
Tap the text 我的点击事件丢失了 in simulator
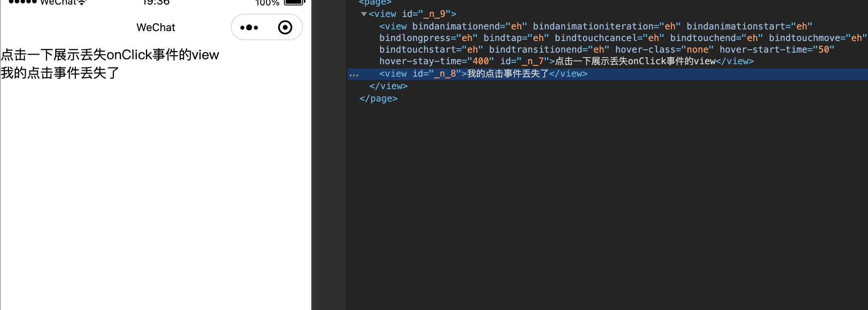click(60, 73)
